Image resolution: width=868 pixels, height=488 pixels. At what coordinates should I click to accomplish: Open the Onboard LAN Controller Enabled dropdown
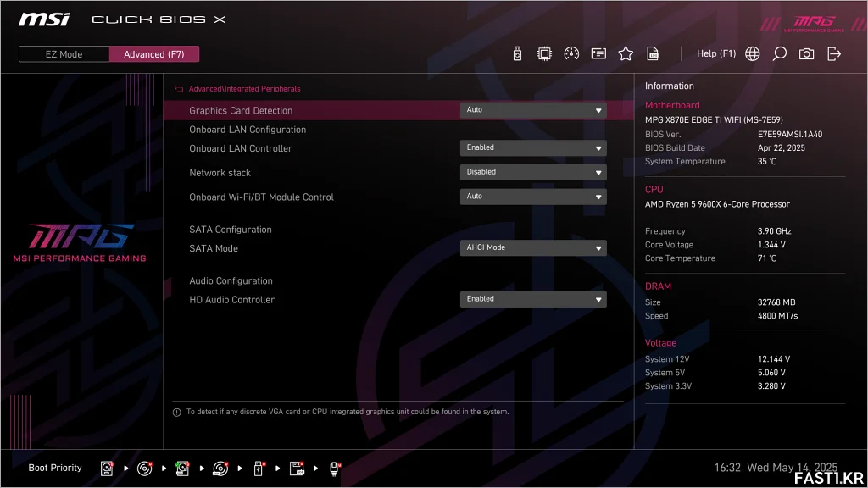(533, 147)
